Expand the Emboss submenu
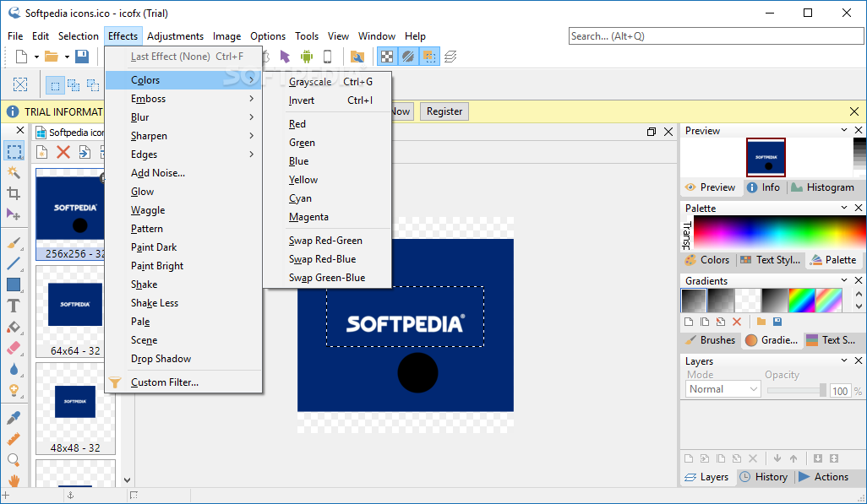The image size is (867, 504). (183, 99)
